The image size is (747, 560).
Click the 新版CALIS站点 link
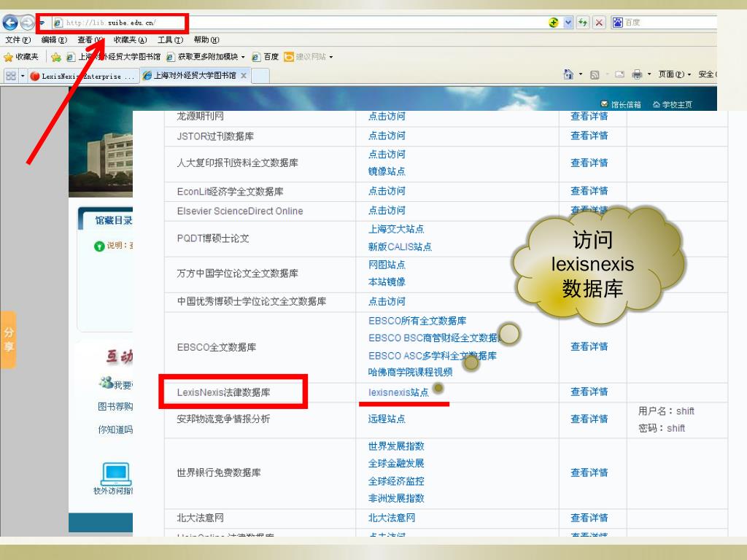click(400, 246)
